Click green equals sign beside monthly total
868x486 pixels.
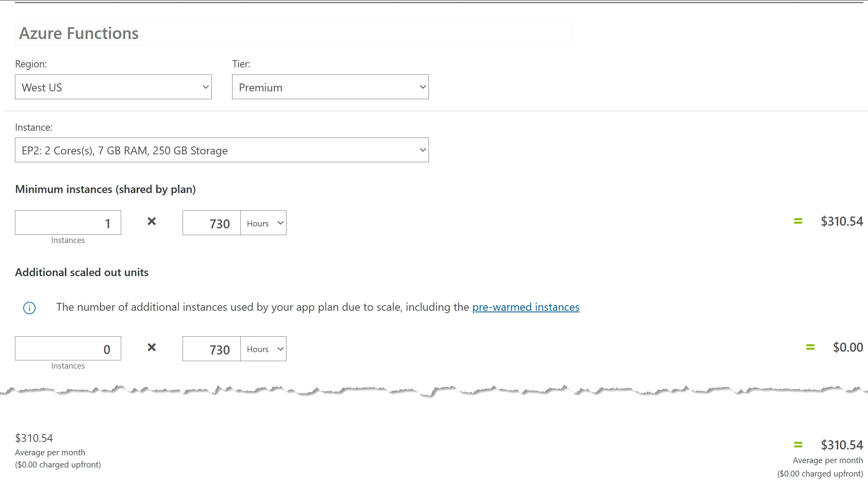pos(798,445)
